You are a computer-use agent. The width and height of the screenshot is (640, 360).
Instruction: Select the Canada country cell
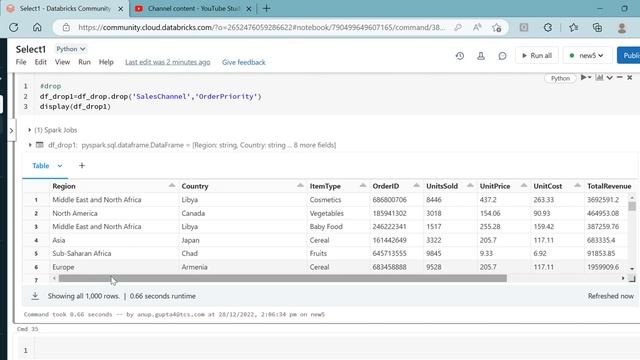[242, 213]
